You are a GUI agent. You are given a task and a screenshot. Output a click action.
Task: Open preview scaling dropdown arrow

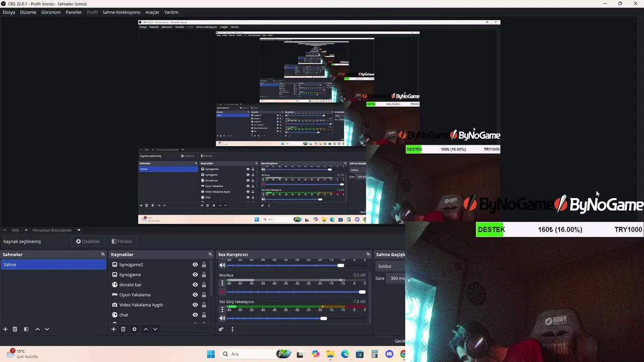(78, 230)
